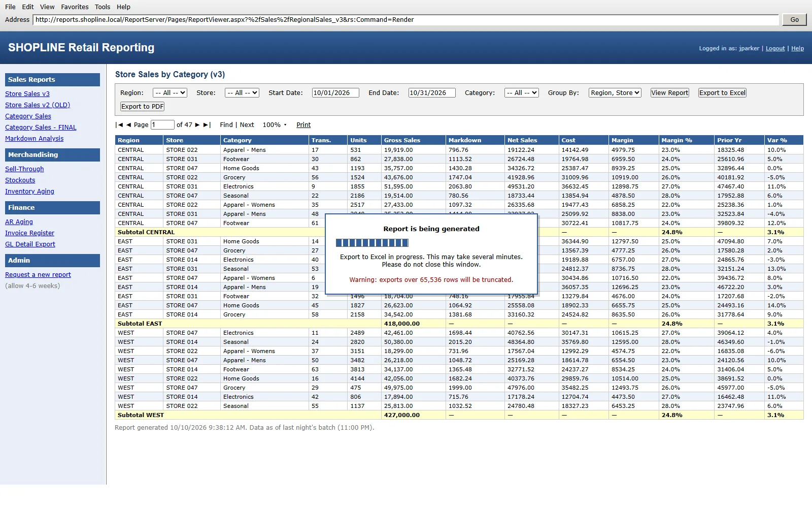The width and height of the screenshot is (812, 508).
Task: Jump to last report page
Action: [x=207, y=125]
